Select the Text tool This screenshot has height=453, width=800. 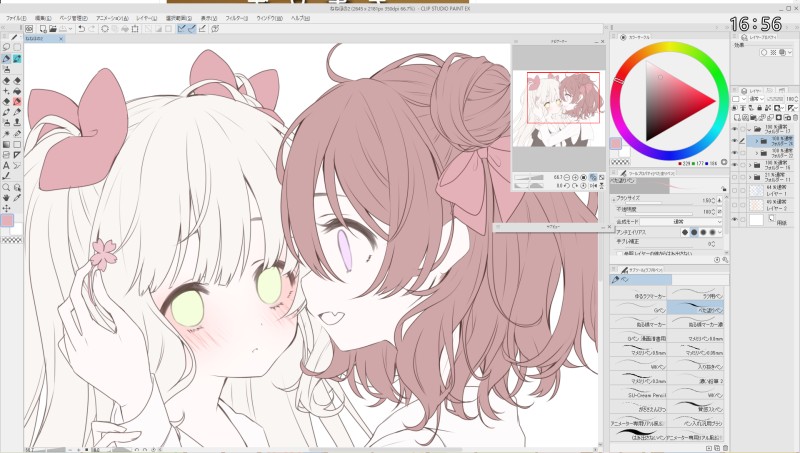(6, 165)
